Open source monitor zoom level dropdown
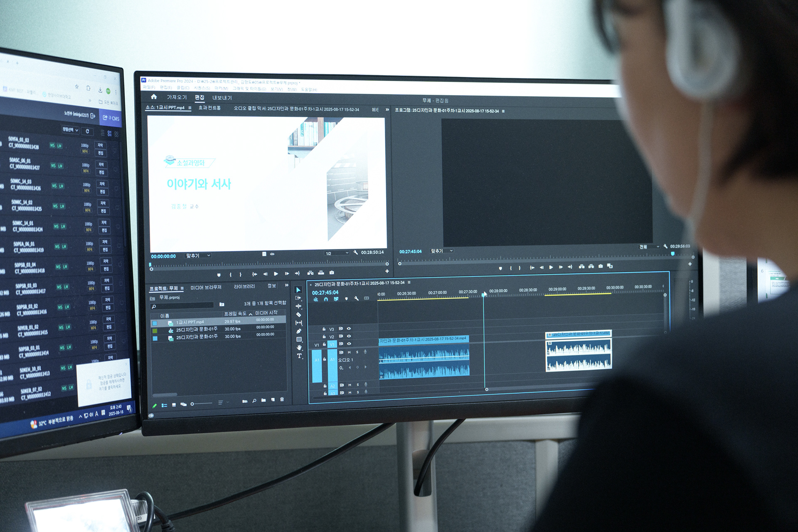Screen dimensions: 798x532 198,256
